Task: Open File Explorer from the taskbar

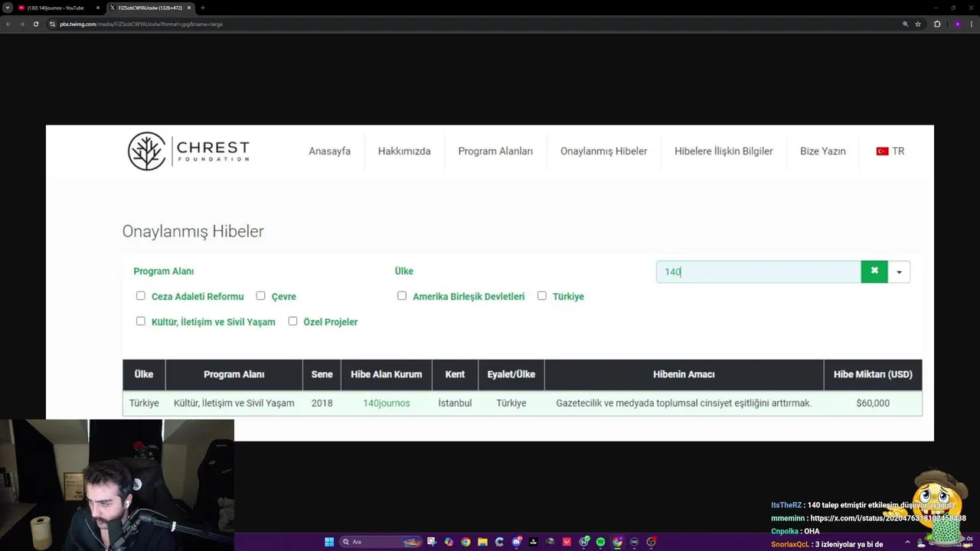Action: 482,542
